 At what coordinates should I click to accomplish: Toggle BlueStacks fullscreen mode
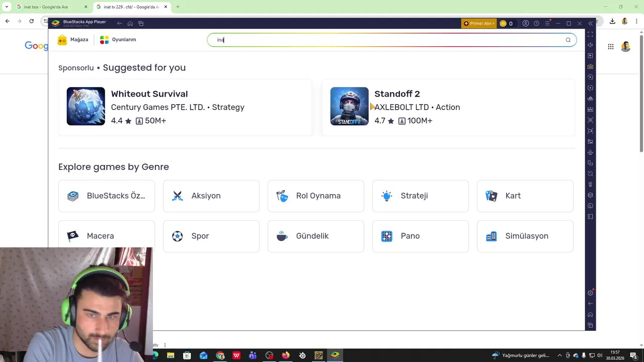pyautogui.click(x=591, y=34)
